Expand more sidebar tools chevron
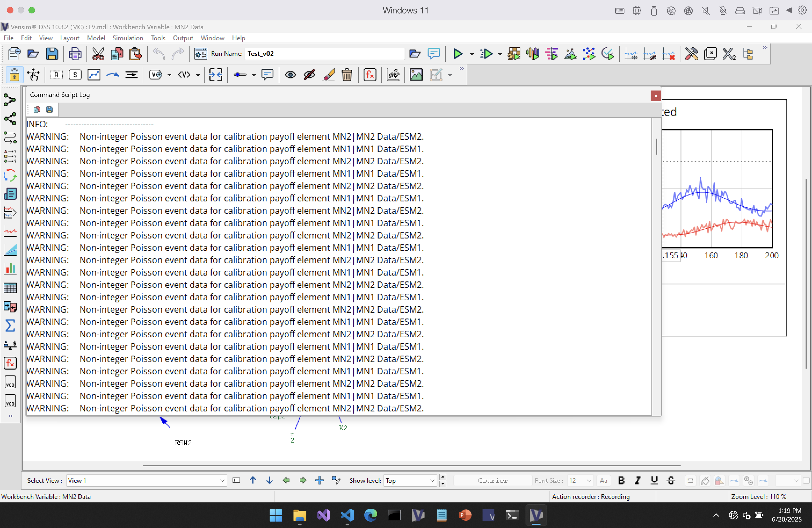The width and height of the screenshot is (812, 528). click(10, 416)
